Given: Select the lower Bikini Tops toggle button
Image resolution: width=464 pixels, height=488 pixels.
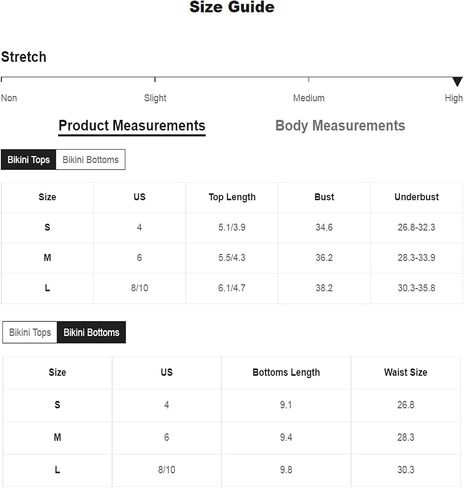Looking at the screenshot, I should tap(30, 332).
